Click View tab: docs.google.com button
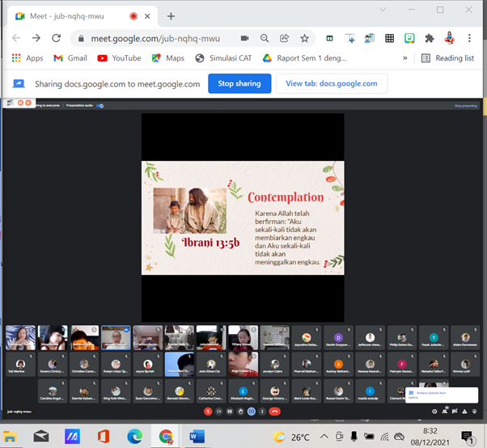487x448 pixels. click(x=332, y=83)
